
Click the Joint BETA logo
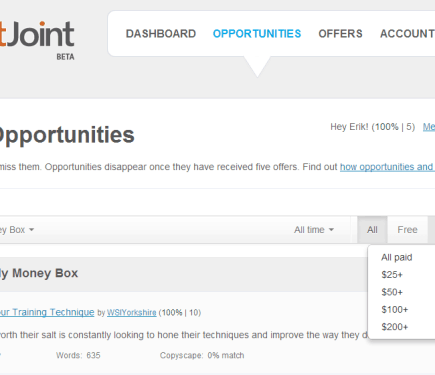tap(37, 40)
